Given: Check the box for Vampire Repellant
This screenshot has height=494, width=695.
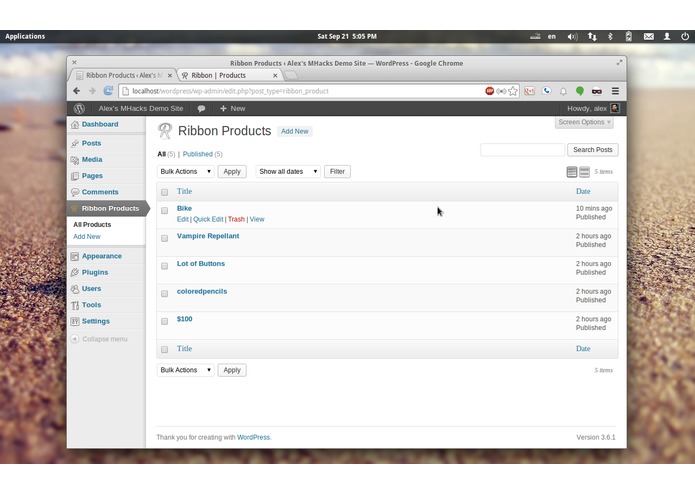Looking at the screenshot, I should coord(164,238).
